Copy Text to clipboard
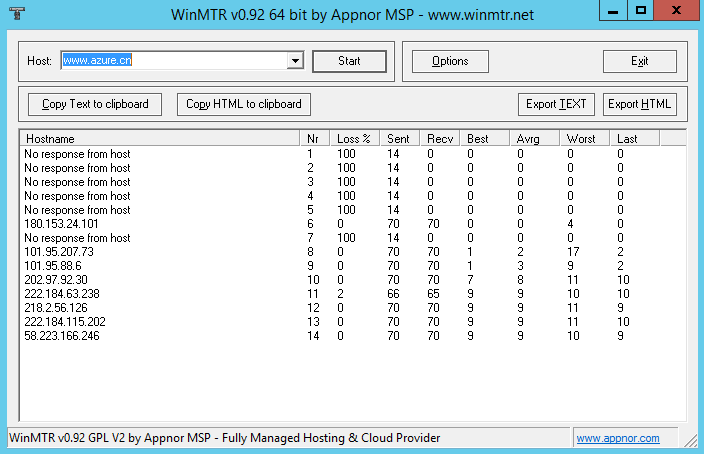Screen dimensions: 704x454 (95, 104)
